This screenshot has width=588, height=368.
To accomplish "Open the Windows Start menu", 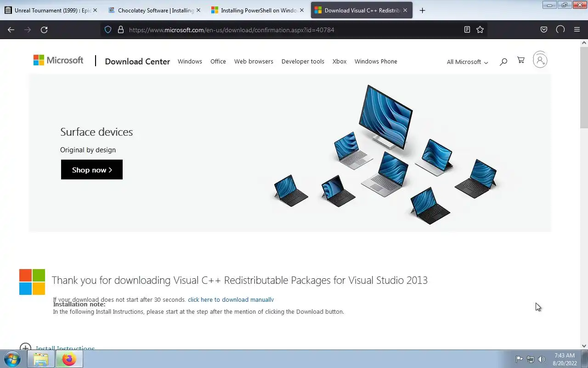I will (12, 359).
